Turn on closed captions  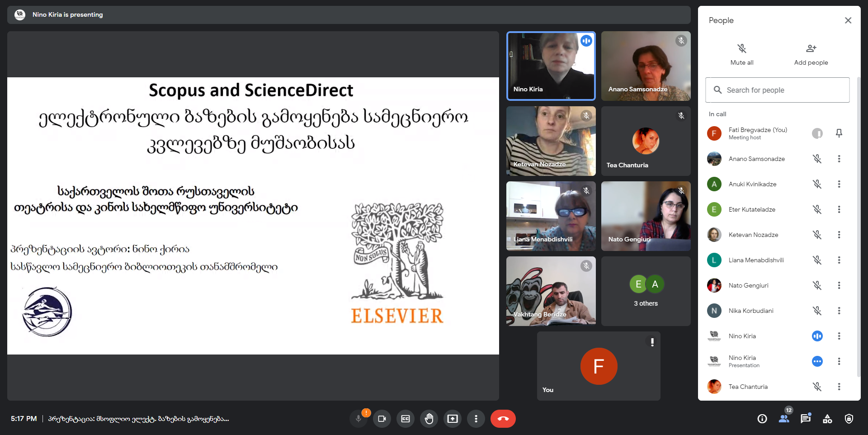pos(406,419)
